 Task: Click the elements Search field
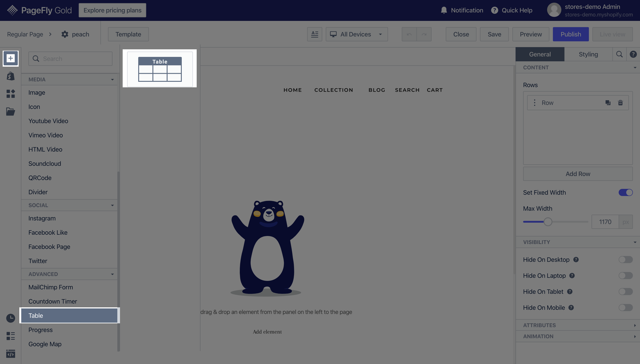(70, 59)
